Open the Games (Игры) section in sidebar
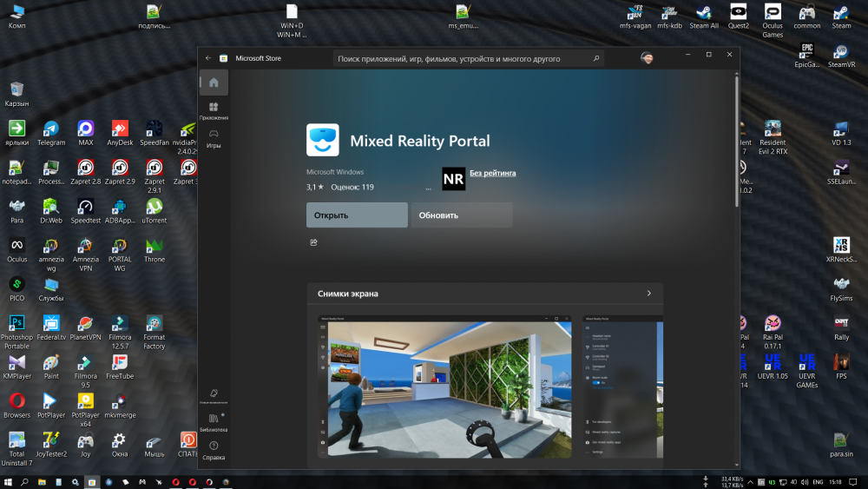 point(214,138)
